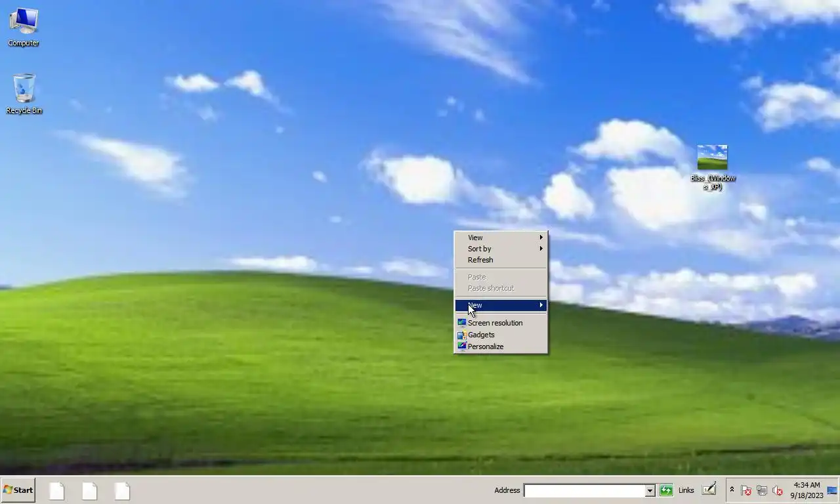840x504 pixels.
Task: Choose Sort by in the context menu
Action: 501,249
